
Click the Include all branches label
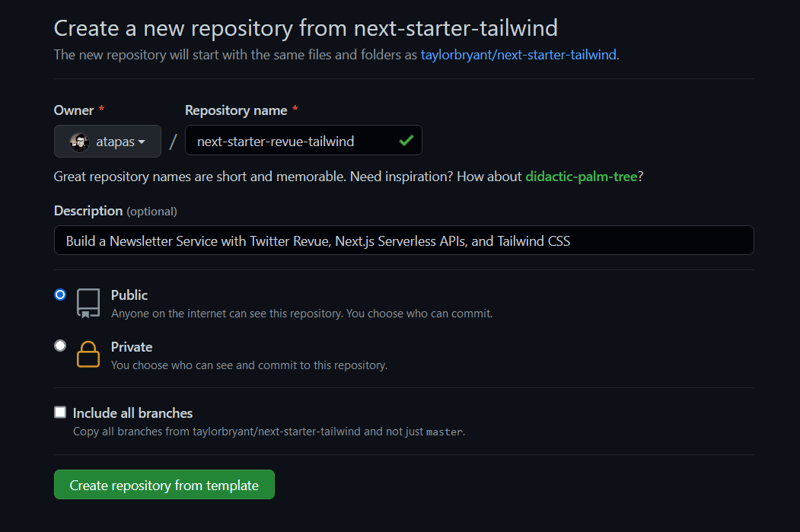click(133, 413)
